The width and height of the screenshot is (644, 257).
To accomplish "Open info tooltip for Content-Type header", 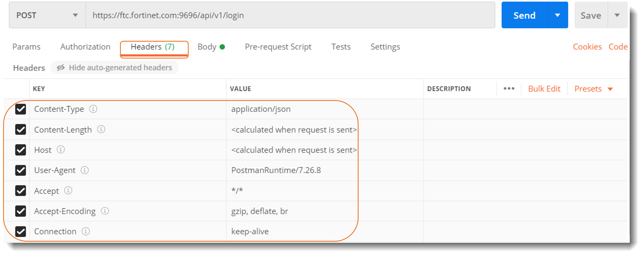I will pos(94,109).
